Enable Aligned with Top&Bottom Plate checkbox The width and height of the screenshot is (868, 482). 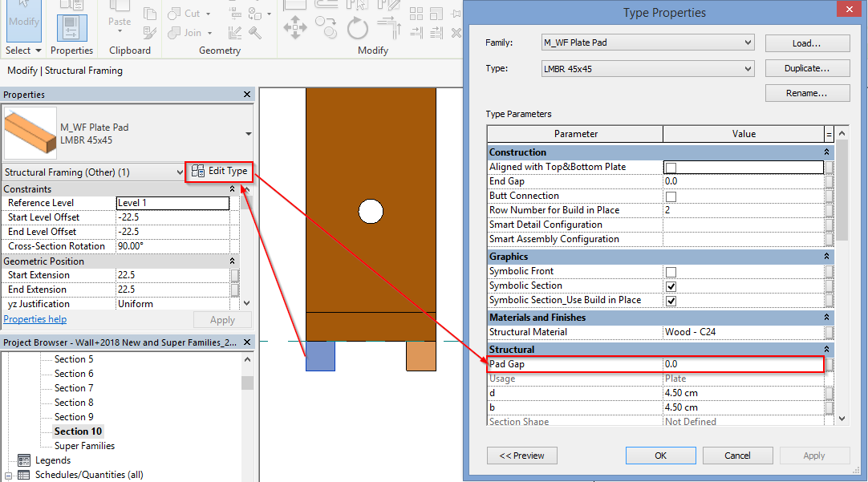click(x=671, y=168)
